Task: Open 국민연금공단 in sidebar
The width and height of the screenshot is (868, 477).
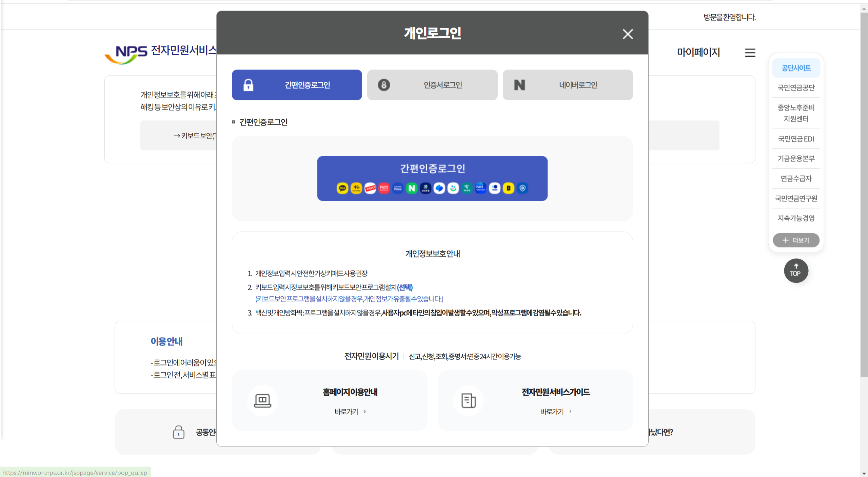Action: (x=796, y=87)
